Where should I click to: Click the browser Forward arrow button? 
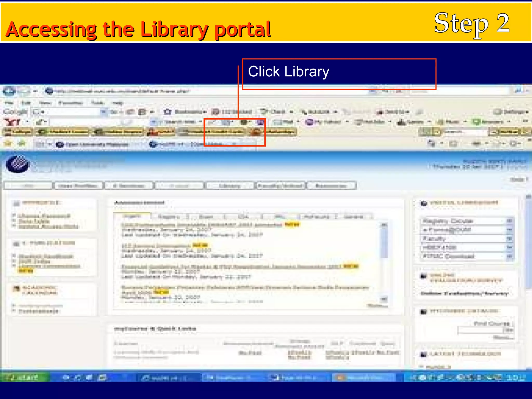(x=23, y=91)
